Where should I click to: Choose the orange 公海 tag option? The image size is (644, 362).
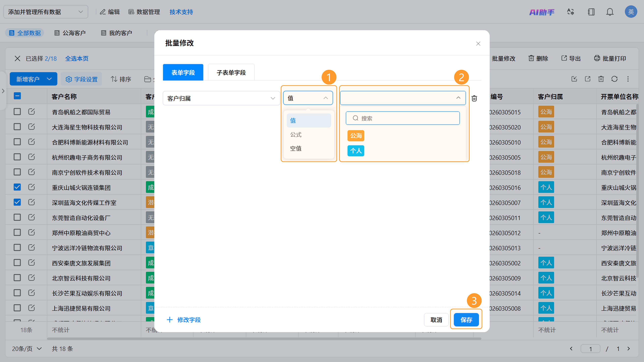pos(356,136)
